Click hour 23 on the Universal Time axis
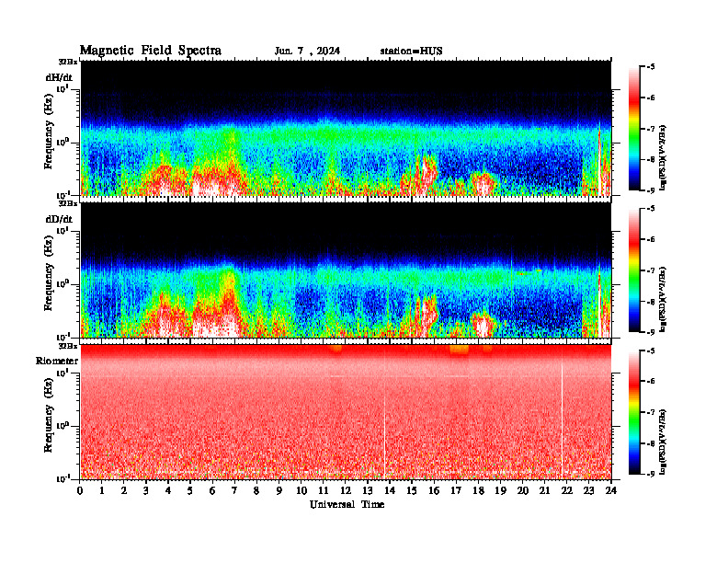728x563 pixels. (x=588, y=491)
